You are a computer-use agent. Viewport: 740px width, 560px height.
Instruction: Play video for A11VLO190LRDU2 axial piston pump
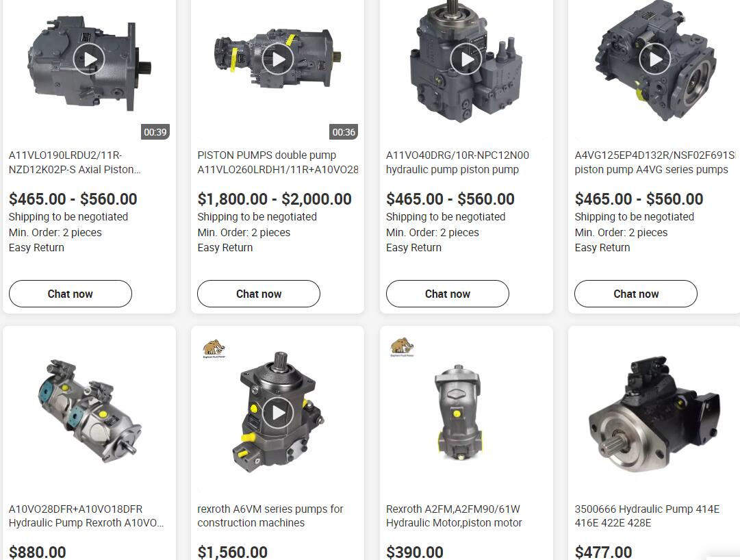point(89,60)
